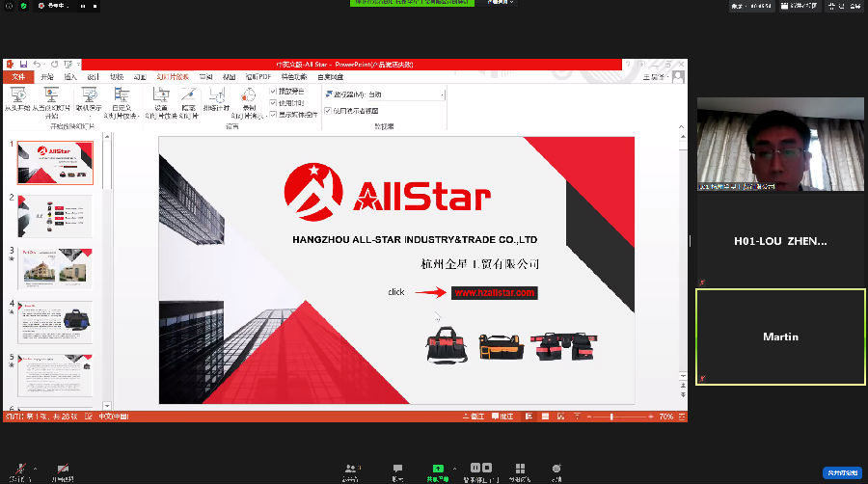Redo action in quick access toolbar
This screenshot has width=868, height=484.
point(54,65)
